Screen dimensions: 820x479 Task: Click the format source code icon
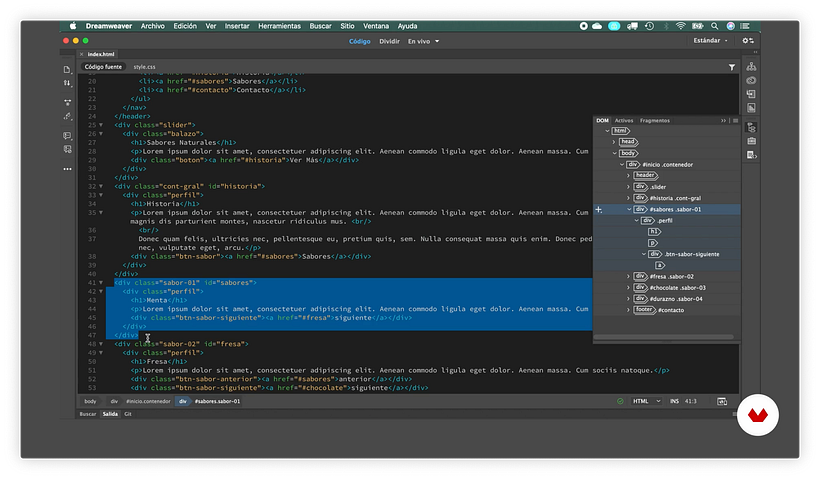tap(67, 117)
